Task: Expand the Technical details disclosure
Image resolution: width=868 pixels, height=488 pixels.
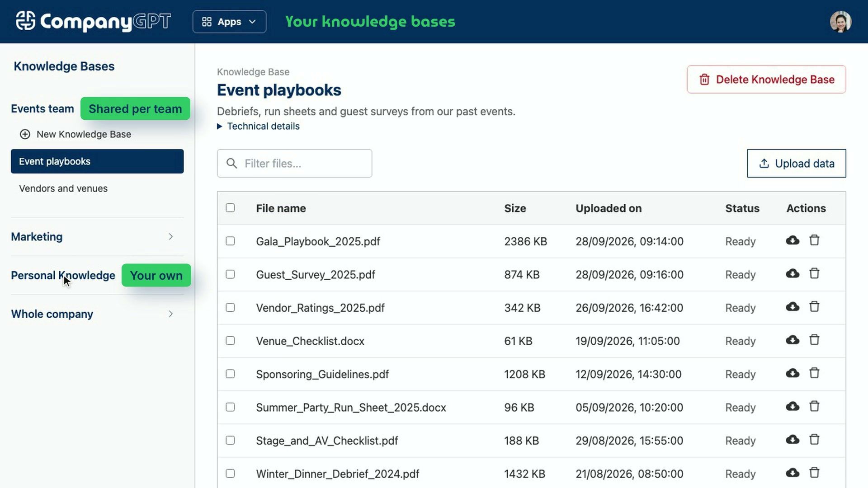Action: point(259,126)
